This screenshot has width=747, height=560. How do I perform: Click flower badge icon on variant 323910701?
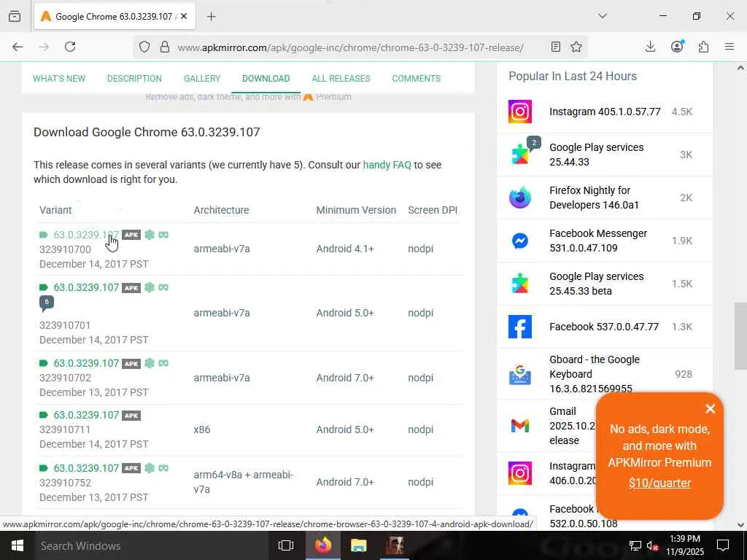click(150, 287)
